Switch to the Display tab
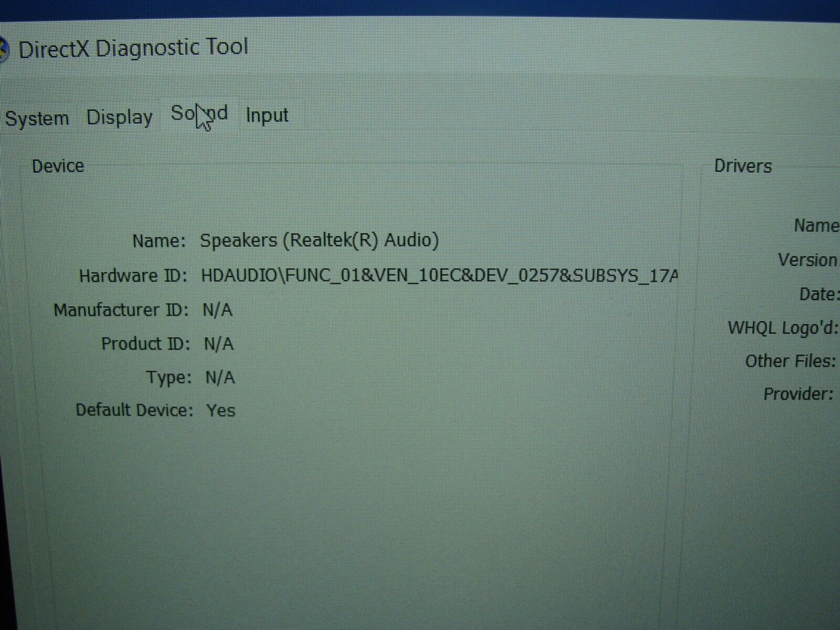840x630 pixels. click(120, 118)
